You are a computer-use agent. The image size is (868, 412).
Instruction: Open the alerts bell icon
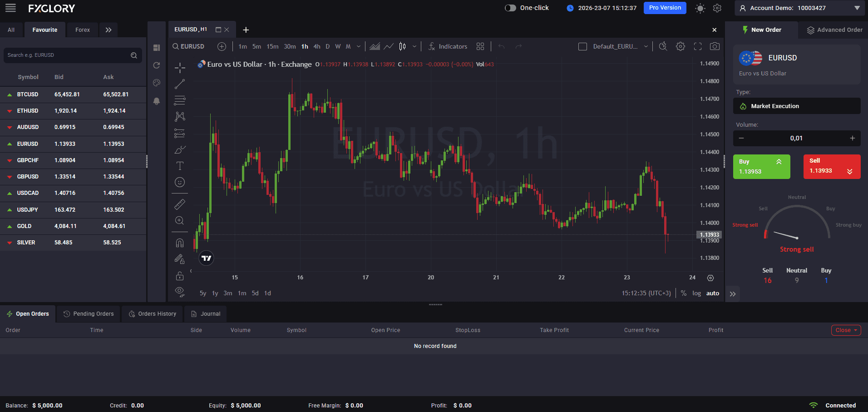pyautogui.click(x=157, y=101)
